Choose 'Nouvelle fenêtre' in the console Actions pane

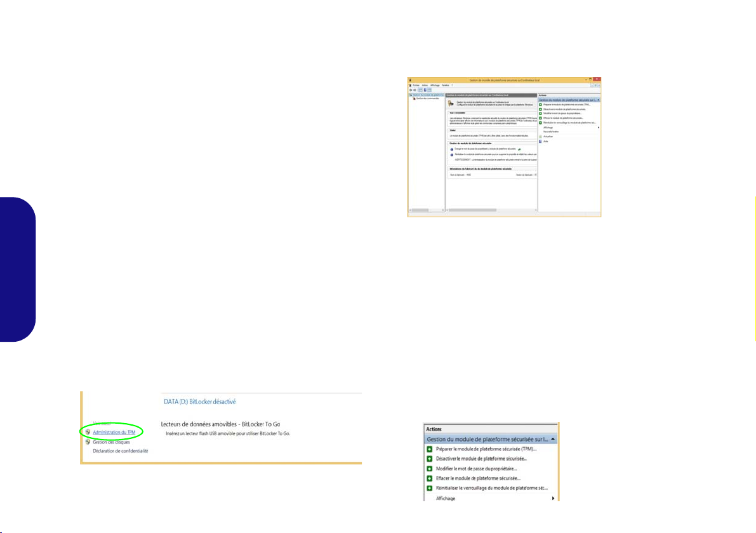coord(551,132)
